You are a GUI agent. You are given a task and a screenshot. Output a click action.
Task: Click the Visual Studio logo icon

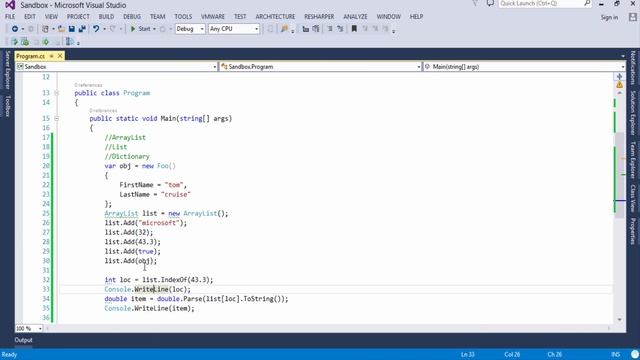tap(10, 5)
